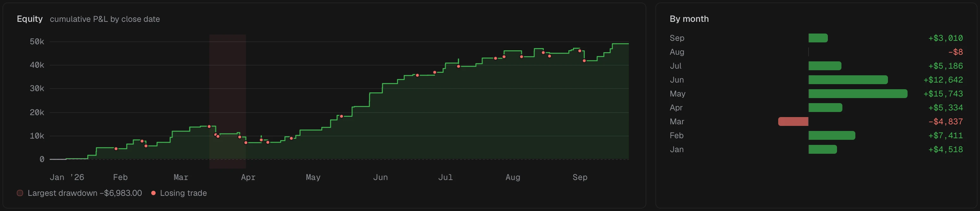Click the Aug month label in By month
Screen dimensions: 980x211
tap(677, 52)
